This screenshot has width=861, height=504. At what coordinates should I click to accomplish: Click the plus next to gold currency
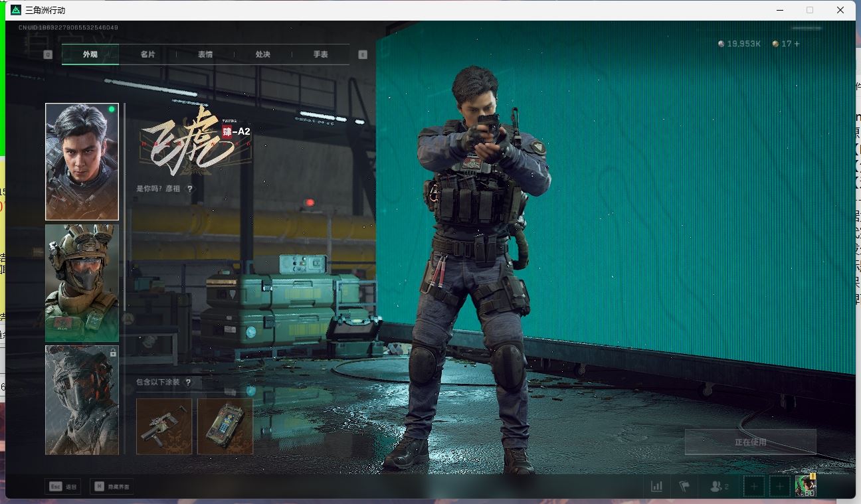pos(797,44)
